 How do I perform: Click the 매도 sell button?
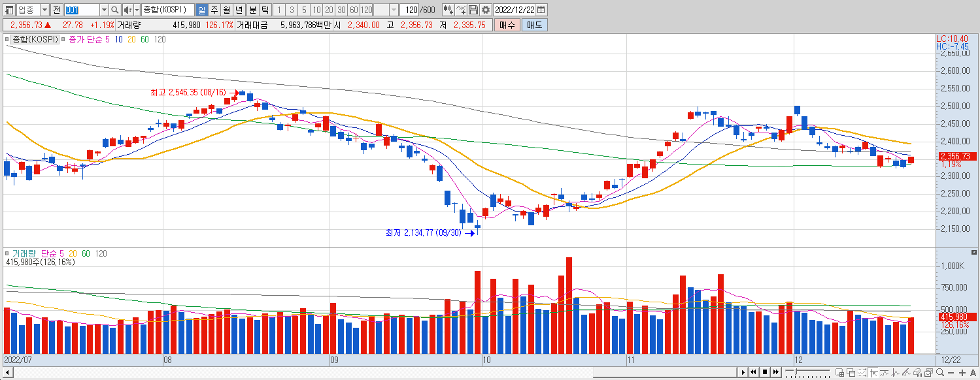[535, 25]
